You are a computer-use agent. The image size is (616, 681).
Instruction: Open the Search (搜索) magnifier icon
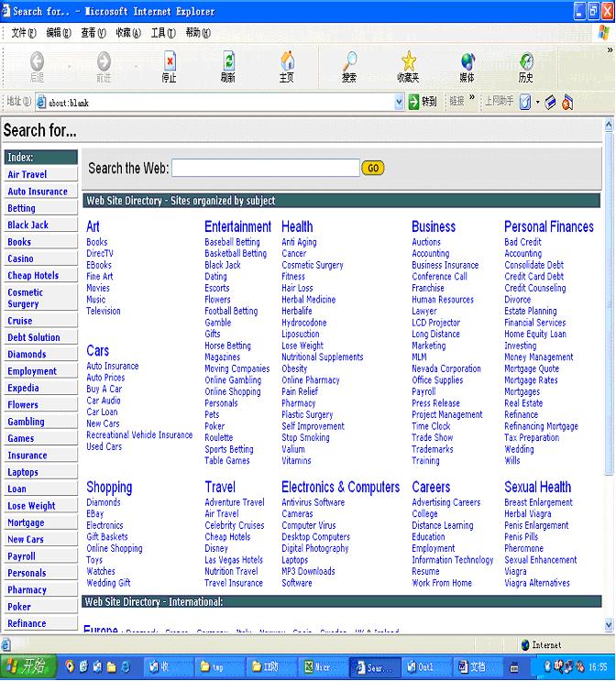[349, 61]
